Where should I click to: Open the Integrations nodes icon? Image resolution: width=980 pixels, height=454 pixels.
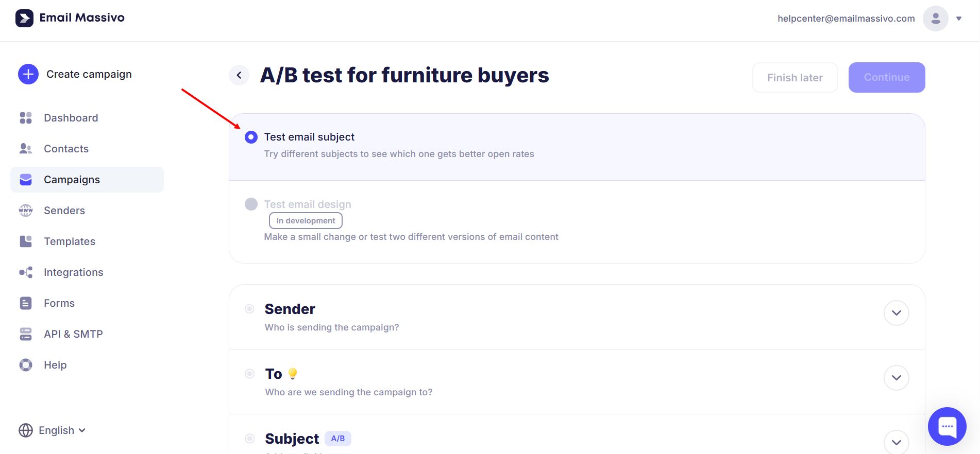pyautogui.click(x=26, y=272)
